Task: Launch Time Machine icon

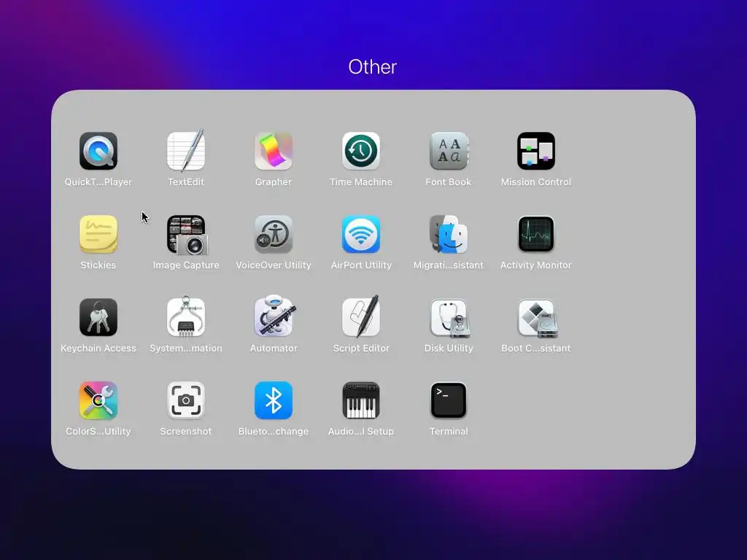Action: (x=361, y=151)
